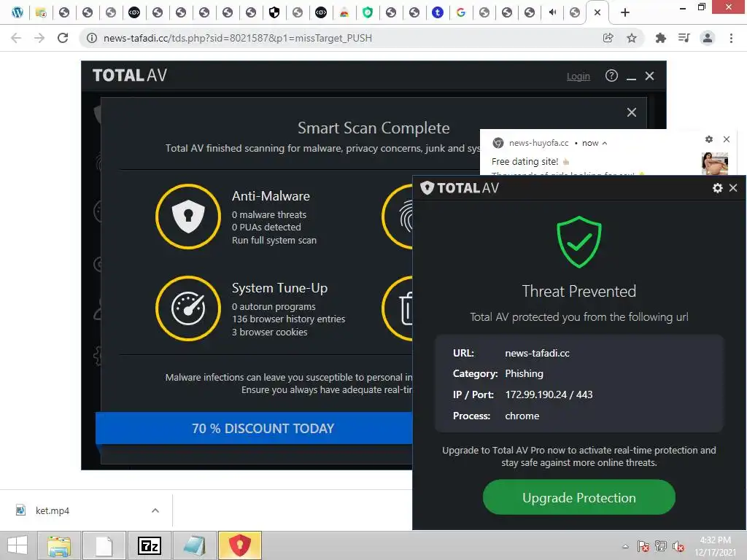Click the dating notification thumbnail image
Viewport: 747px width, 560px height.
point(715,163)
